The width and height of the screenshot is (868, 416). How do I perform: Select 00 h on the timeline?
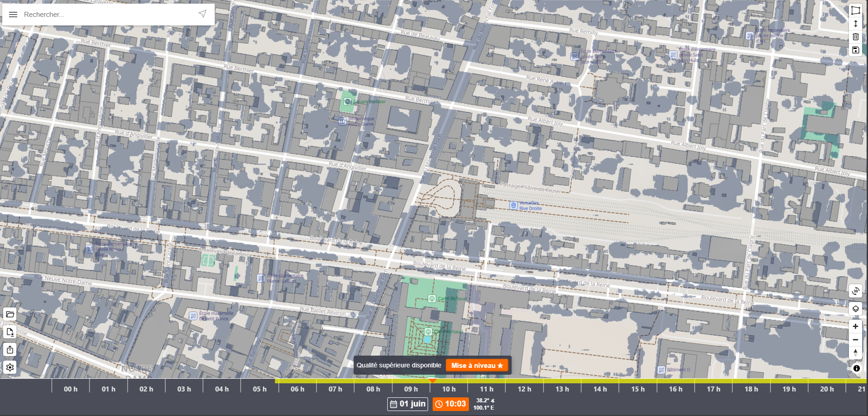[x=70, y=389]
